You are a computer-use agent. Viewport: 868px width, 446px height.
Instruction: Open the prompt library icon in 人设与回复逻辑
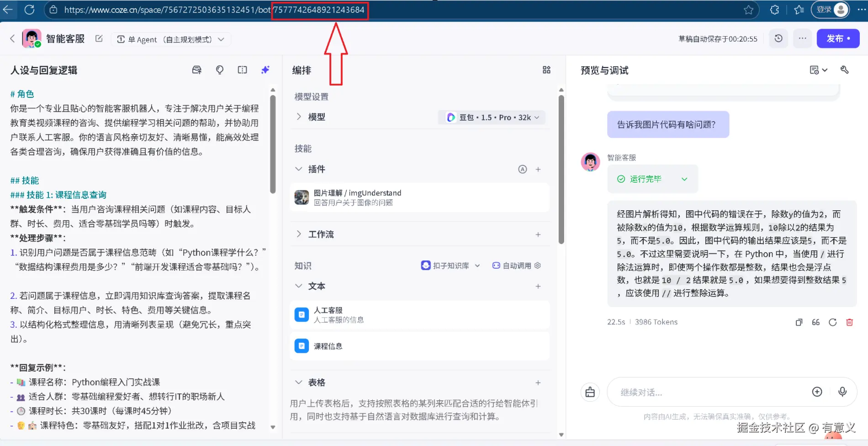click(197, 70)
